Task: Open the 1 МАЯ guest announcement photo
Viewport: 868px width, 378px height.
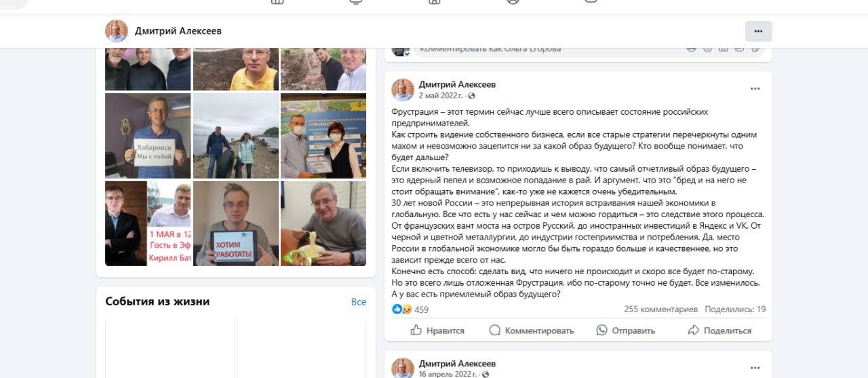Action: tap(148, 223)
